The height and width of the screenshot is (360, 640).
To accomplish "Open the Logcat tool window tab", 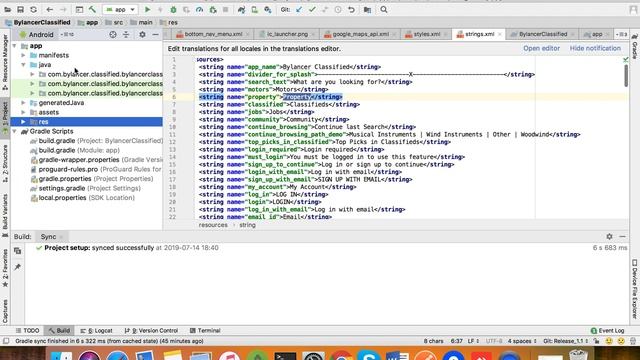I will (96, 331).
